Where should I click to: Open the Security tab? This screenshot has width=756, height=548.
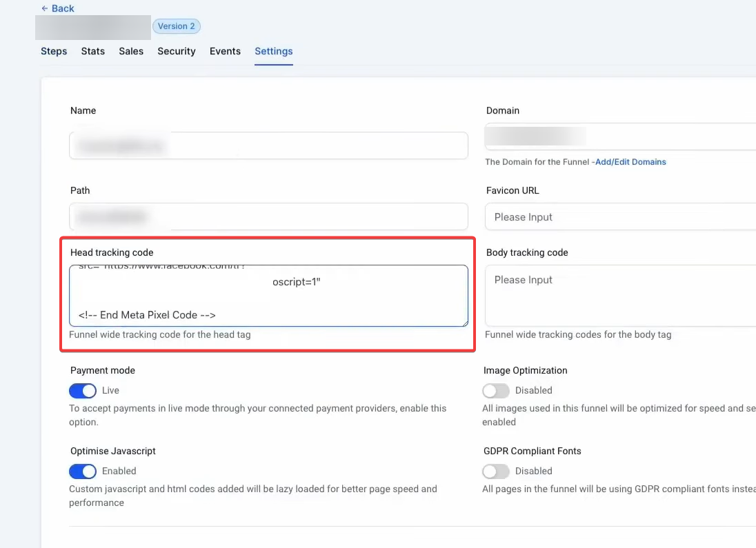click(177, 51)
